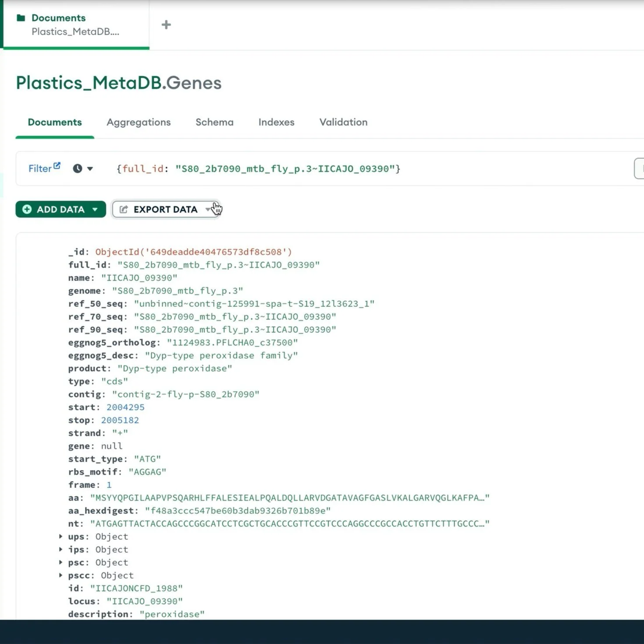
Task: Click the start value 2004295
Action: [x=125, y=407]
